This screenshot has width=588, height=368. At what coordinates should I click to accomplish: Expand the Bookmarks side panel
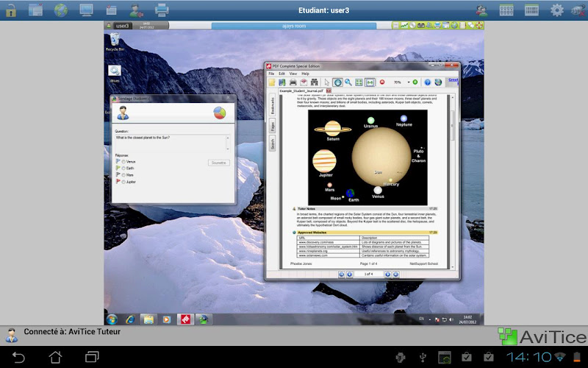point(272,103)
